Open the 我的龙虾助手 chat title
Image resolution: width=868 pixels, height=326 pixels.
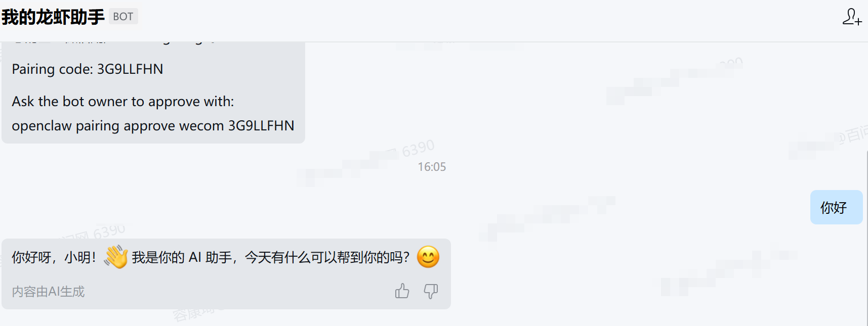53,17
